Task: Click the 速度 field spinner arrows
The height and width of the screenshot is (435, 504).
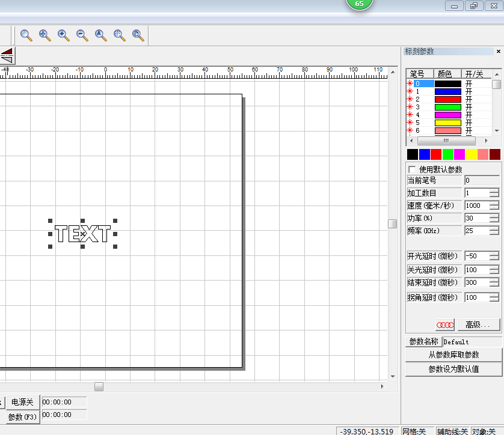Action: pyautogui.click(x=494, y=205)
